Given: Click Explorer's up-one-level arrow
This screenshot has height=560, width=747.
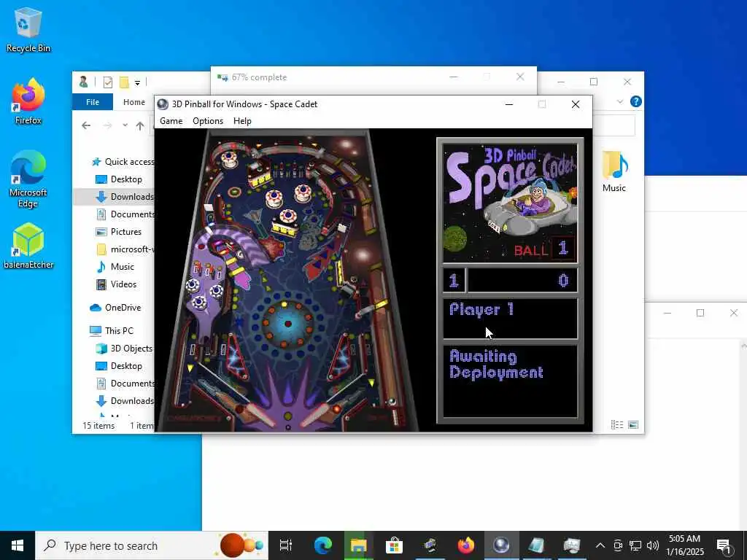Looking at the screenshot, I should 139,125.
